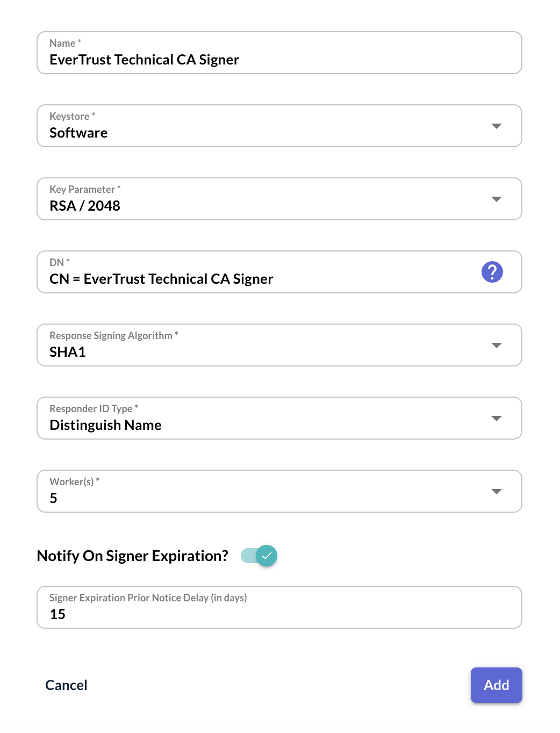Click the Keystore dropdown chevron
Viewport: 560px width, 733px height.
[x=497, y=126]
